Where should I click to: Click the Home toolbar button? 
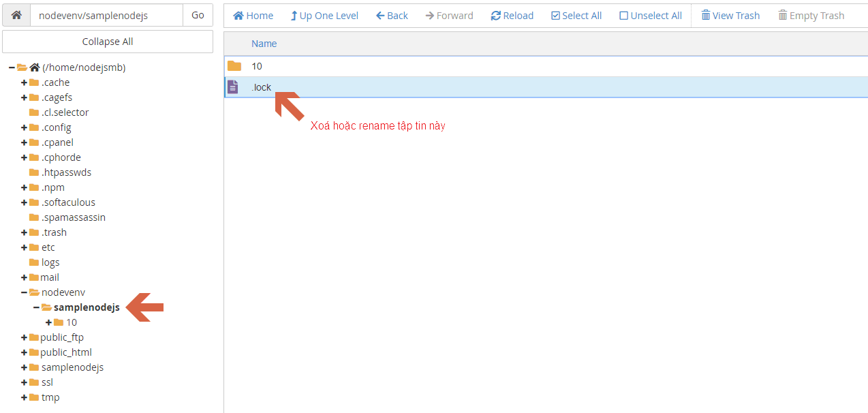point(253,16)
